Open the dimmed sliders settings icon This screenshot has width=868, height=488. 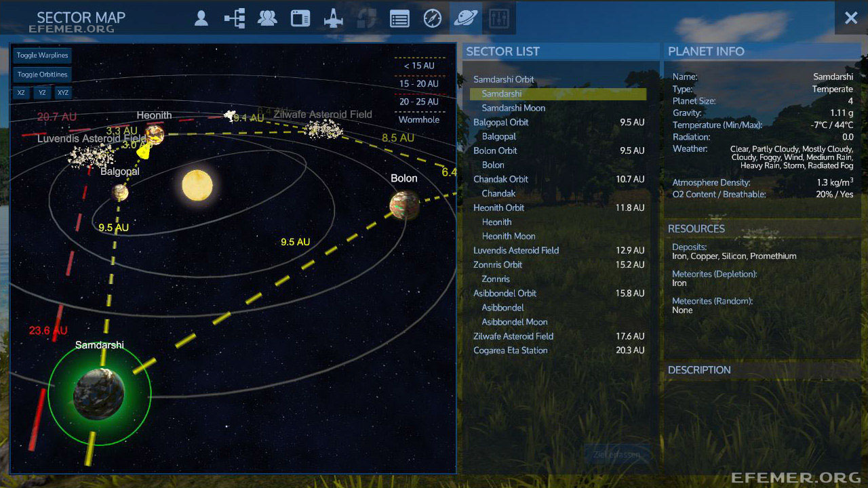click(x=499, y=18)
